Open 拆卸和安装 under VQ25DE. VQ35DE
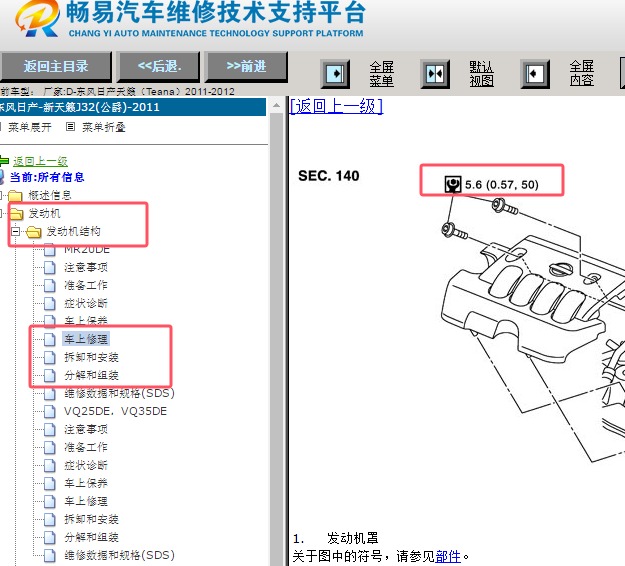Viewport: 625px width, 566px height. tap(91, 519)
